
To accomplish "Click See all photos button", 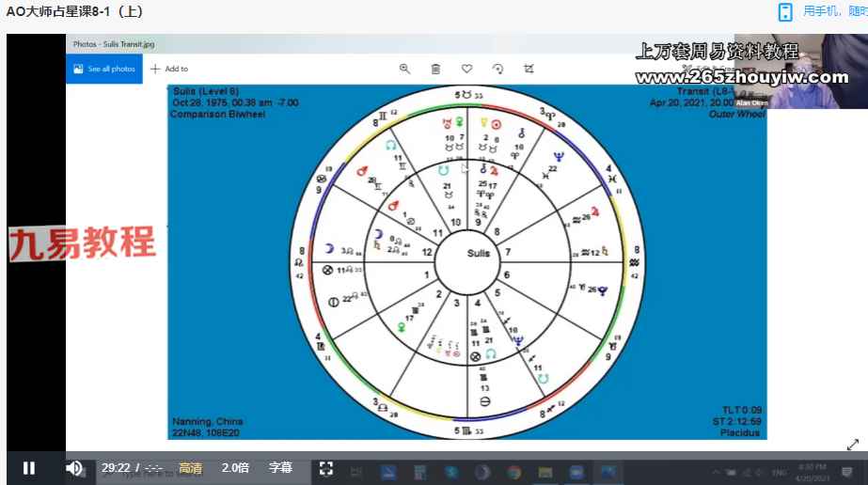I will [x=104, y=69].
